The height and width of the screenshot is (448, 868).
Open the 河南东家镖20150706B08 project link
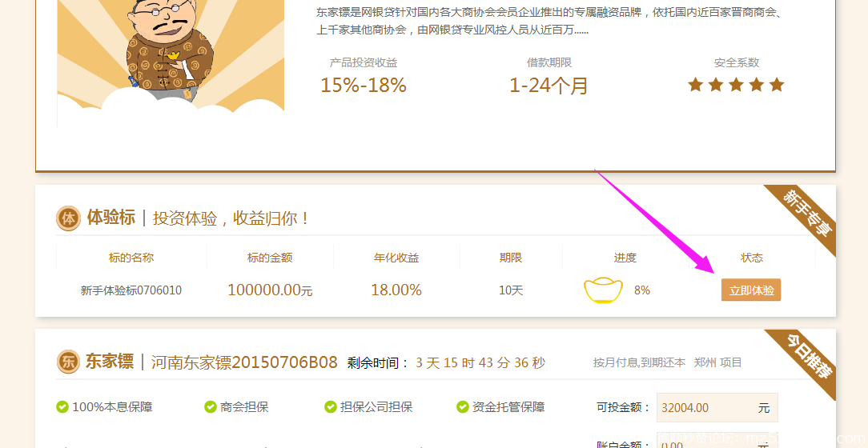(x=245, y=362)
